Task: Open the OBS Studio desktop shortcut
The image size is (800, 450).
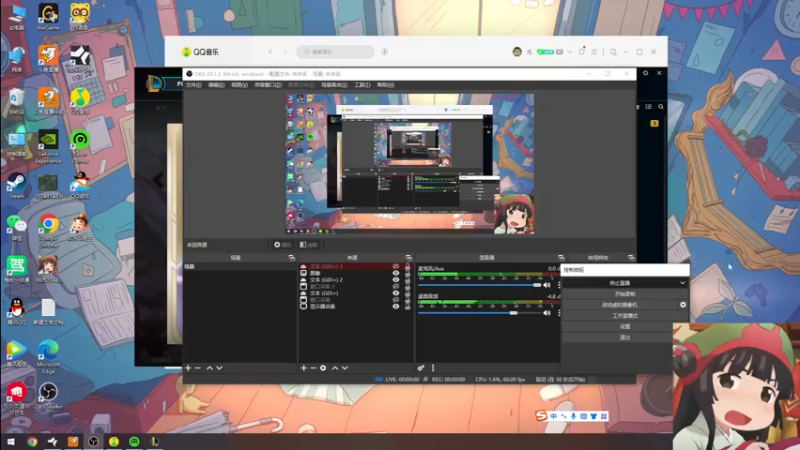Action: [x=48, y=396]
